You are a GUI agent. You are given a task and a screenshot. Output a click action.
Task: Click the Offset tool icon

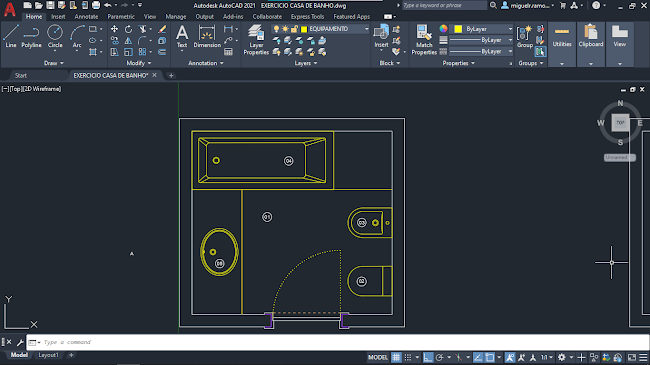162,52
